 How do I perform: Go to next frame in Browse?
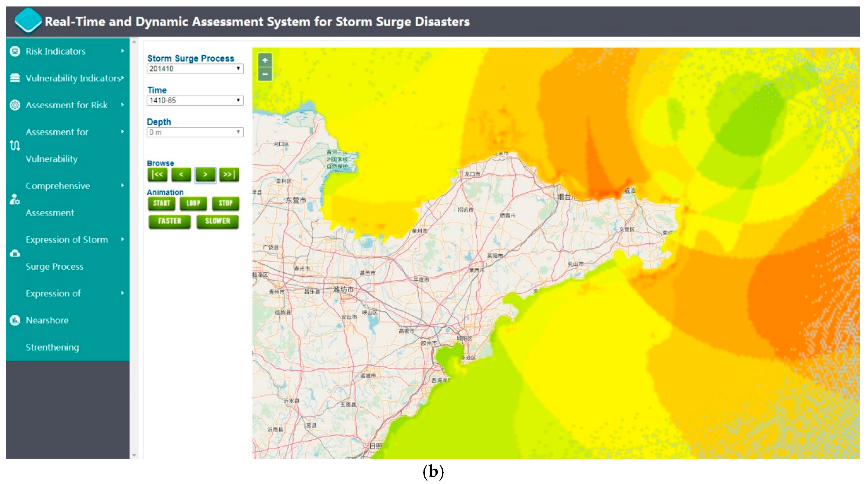(205, 175)
